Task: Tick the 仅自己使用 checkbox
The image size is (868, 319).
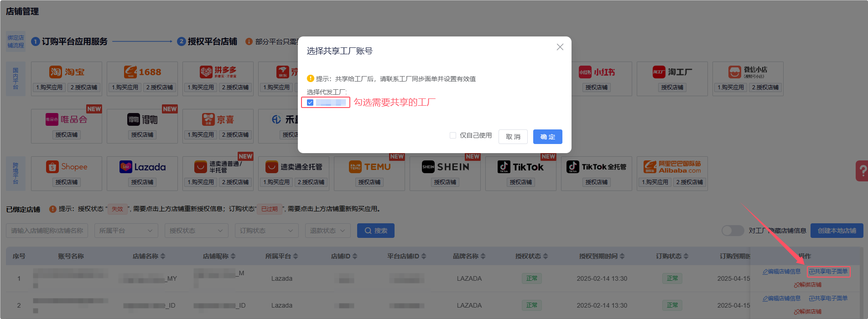Action: tap(453, 135)
